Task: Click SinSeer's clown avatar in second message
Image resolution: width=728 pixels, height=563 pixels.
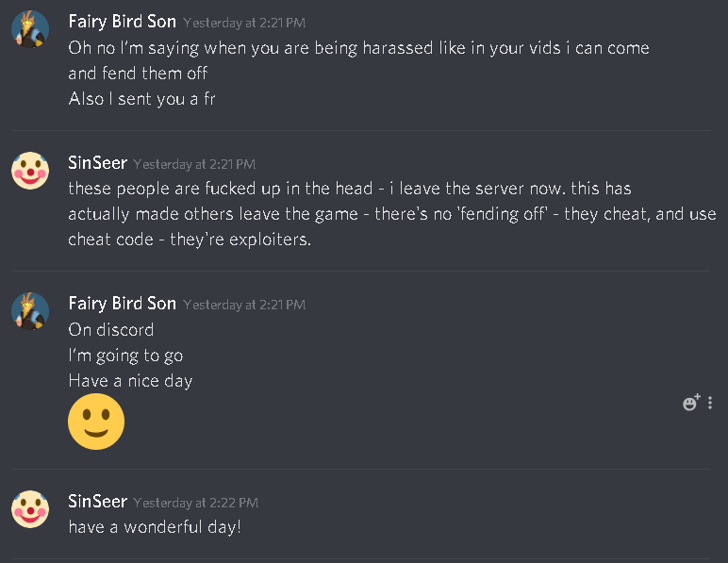Action: (30, 171)
